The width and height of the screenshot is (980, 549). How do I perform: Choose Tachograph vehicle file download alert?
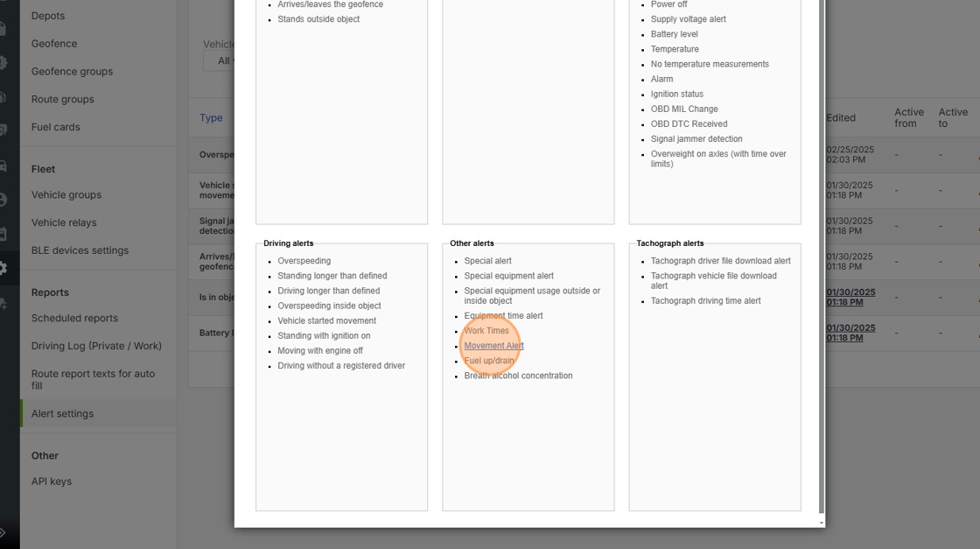point(714,281)
